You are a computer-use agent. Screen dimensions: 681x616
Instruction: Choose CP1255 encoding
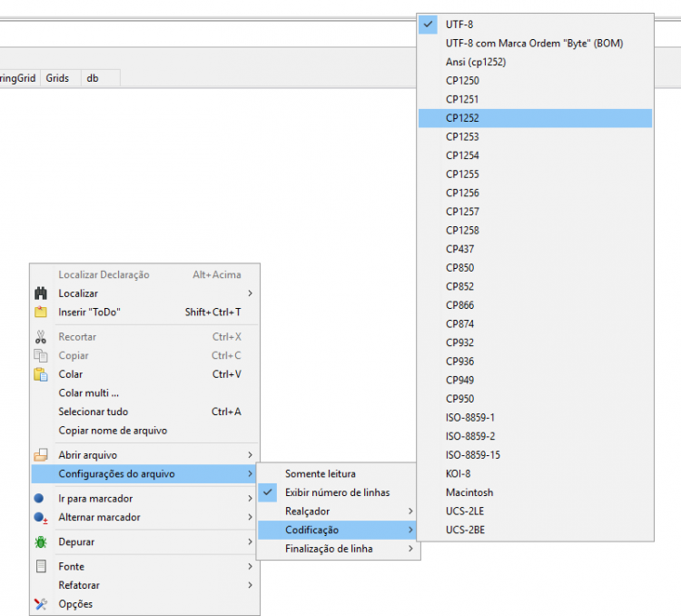tap(535, 174)
